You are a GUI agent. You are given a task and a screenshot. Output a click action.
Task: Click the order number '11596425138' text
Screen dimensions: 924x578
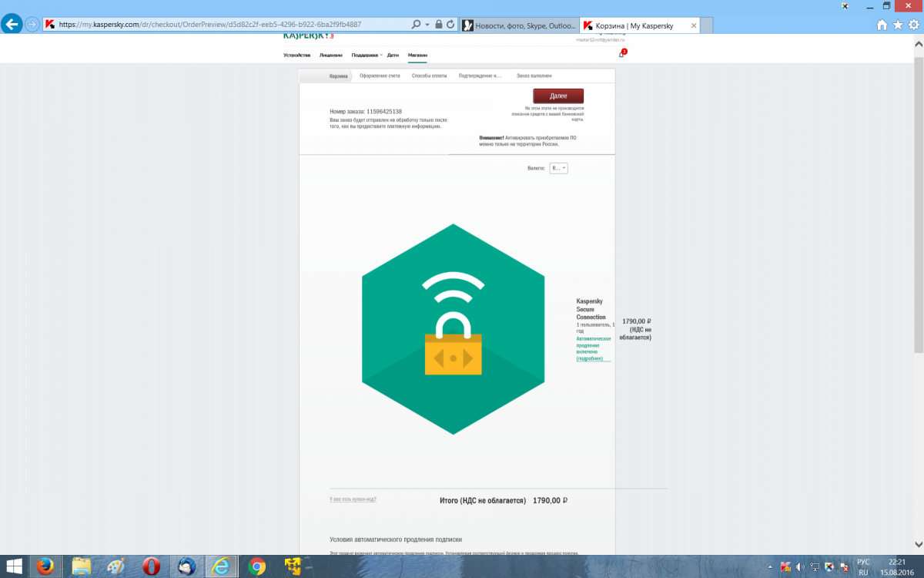tap(383, 112)
